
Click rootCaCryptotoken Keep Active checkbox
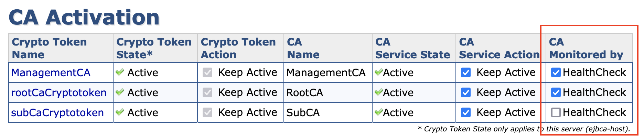[207, 92]
